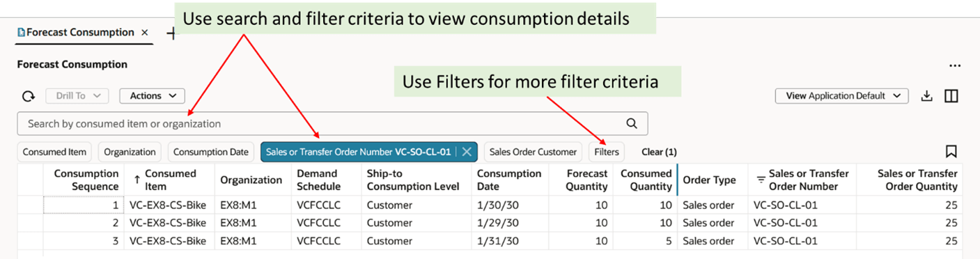Click the Filters button

pyautogui.click(x=607, y=152)
